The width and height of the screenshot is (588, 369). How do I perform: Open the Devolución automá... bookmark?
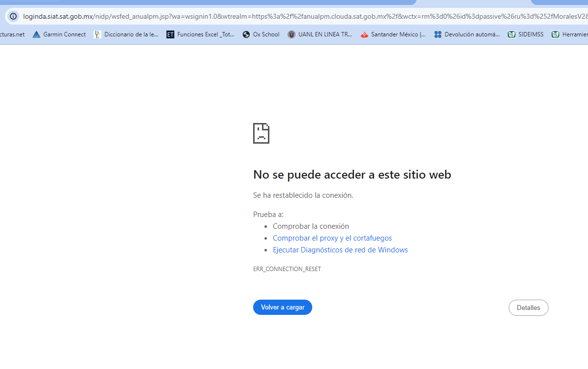coord(467,34)
